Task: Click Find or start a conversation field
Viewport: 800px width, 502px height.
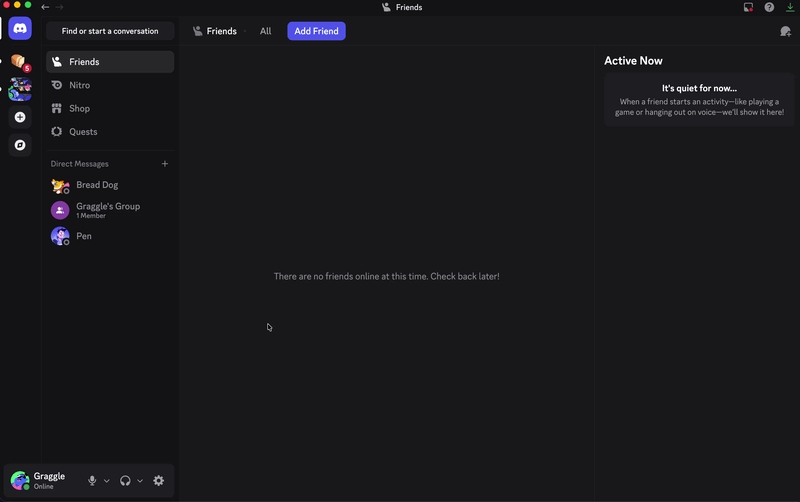Action: pos(110,31)
